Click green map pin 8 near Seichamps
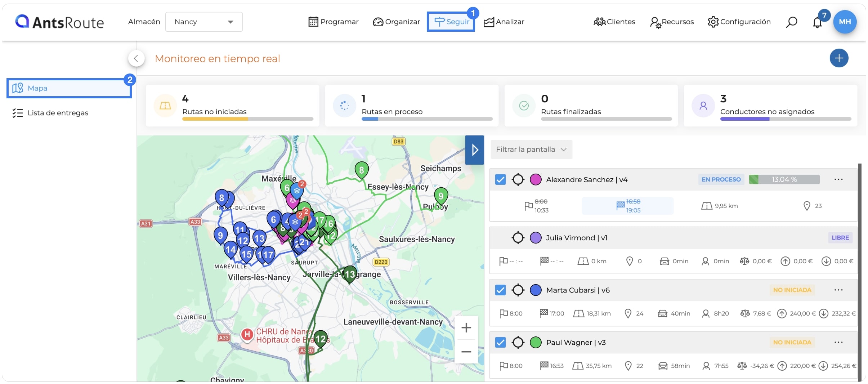Screen dimensions: 868x384 (x=362, y=170)
